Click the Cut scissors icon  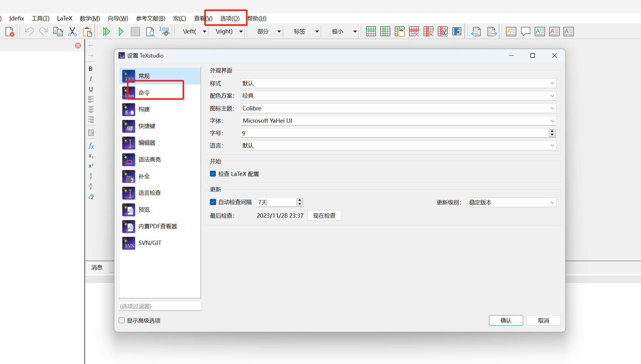[x=72, y=32]
